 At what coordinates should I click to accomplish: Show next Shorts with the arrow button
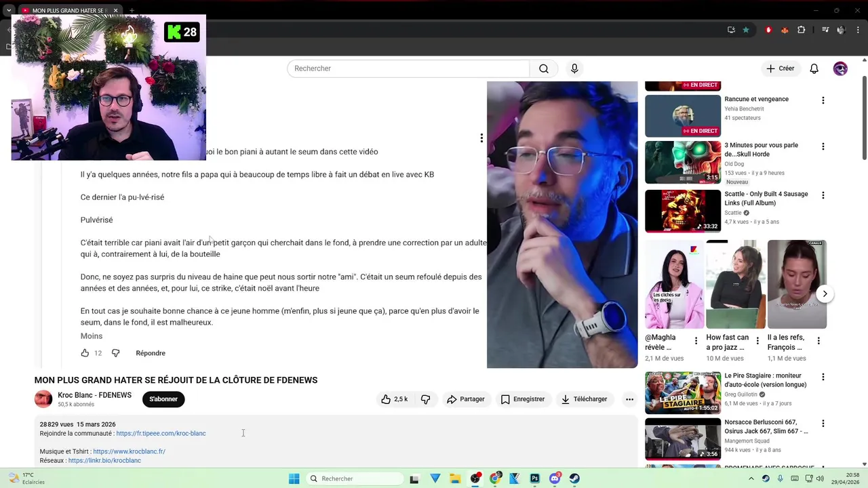pyautogui.click(x=825, y=293)
